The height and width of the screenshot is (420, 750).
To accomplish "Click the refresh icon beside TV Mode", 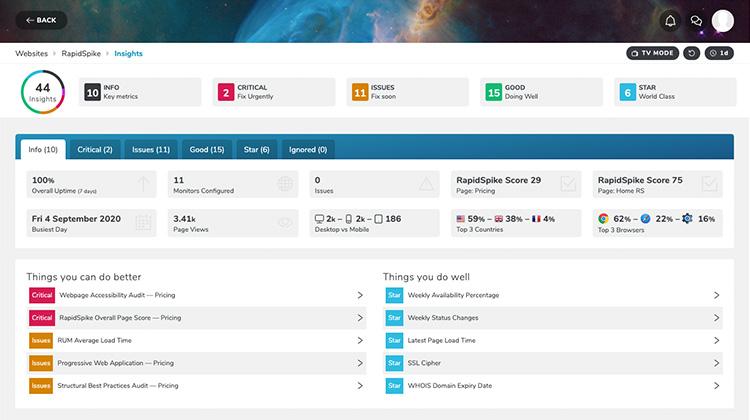I will click(691, 53).
